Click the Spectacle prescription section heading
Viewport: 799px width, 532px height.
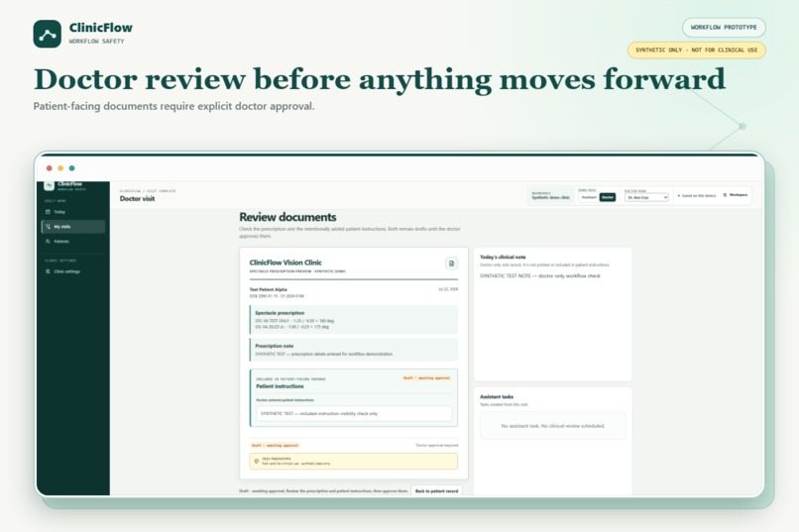280,313
